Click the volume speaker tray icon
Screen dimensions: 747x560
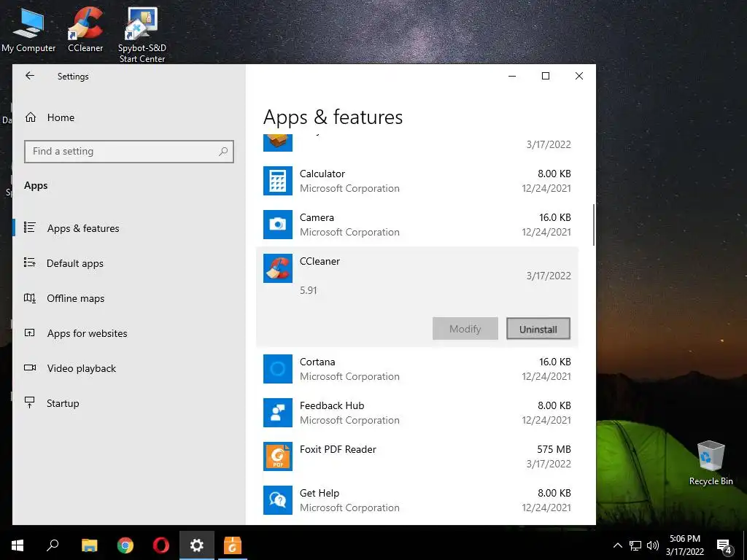click(x=653, y=545)
